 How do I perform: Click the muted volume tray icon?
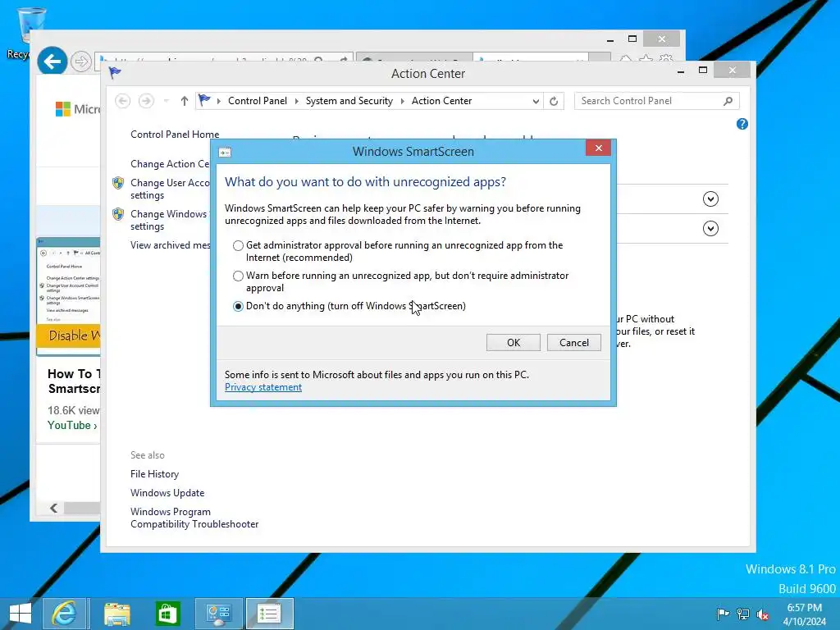click(762, 614)
